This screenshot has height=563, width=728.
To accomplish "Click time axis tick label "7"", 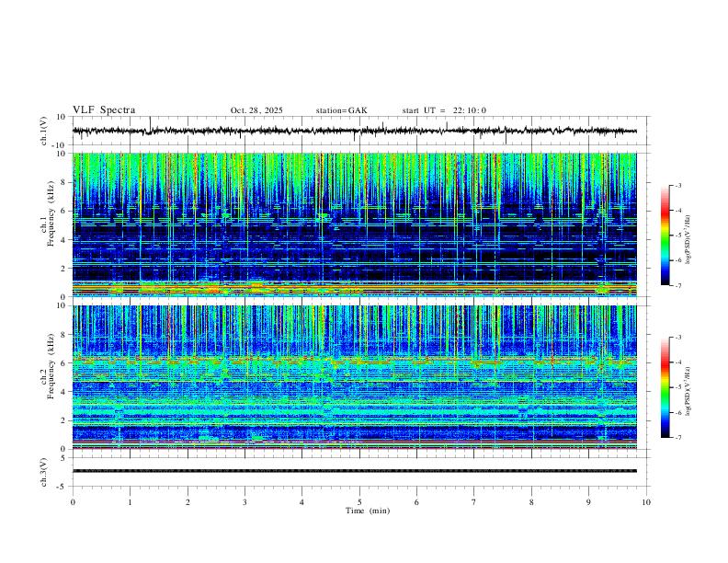I will point(474,502).
